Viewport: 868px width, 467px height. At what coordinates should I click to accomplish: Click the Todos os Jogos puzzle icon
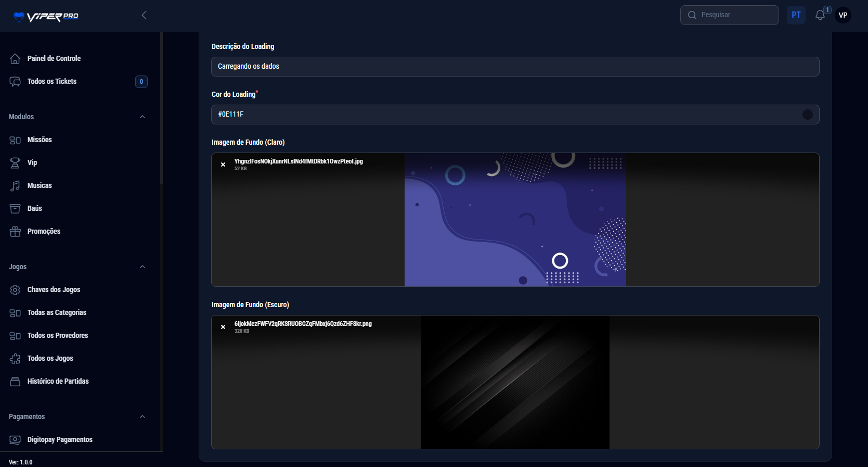15,359
